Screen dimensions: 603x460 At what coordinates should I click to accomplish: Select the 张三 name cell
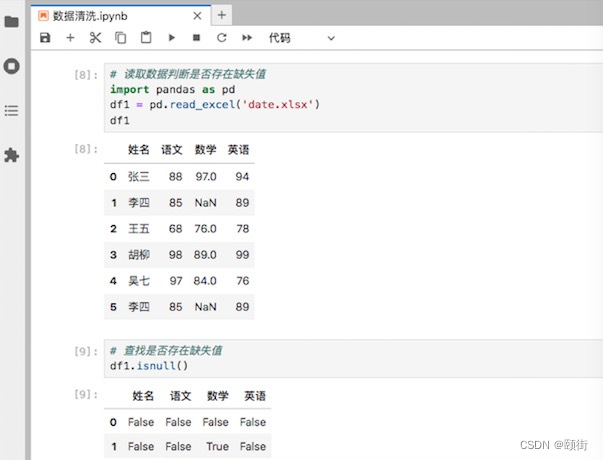(138, 177)
